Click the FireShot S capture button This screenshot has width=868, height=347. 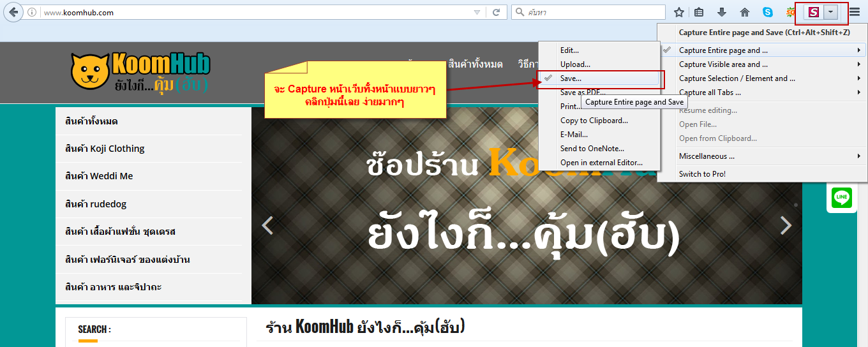813,12
